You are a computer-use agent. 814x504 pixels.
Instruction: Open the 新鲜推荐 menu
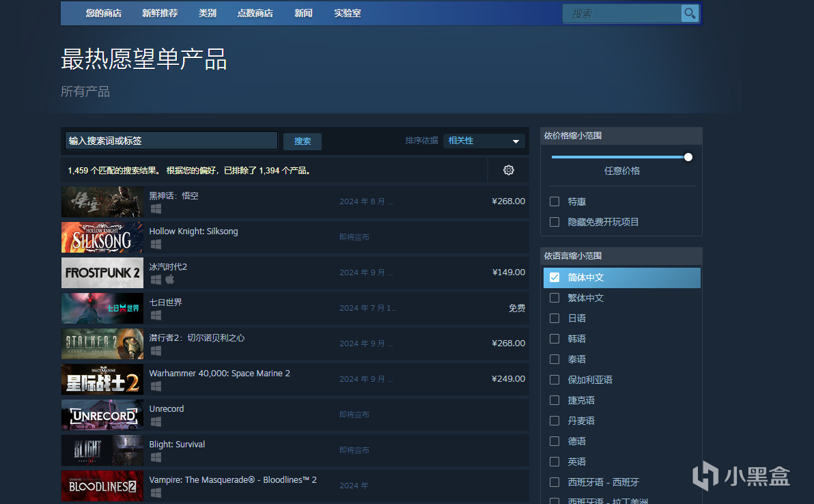(x=160, y=14)
